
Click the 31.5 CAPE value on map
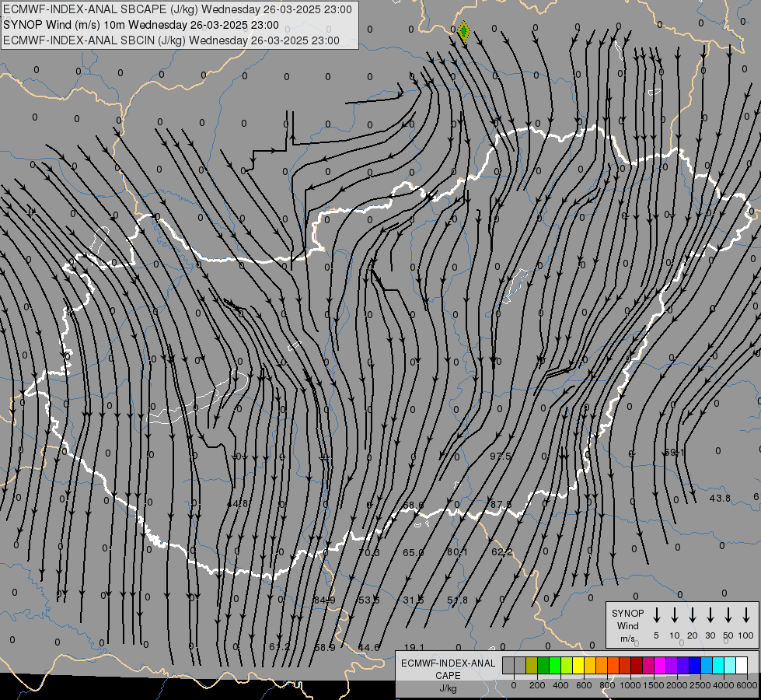tap(414, 600)
